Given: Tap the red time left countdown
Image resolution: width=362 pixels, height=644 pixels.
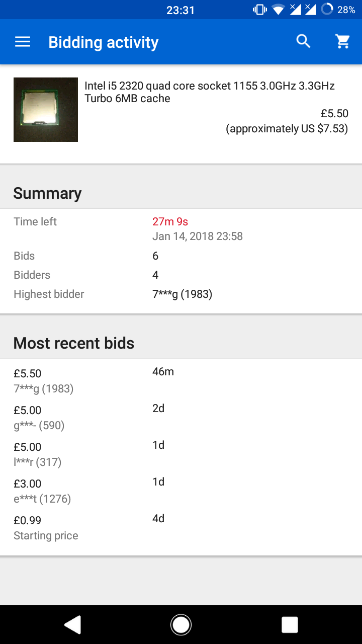Looking at the screenshot, I should (x=170, y=221).
